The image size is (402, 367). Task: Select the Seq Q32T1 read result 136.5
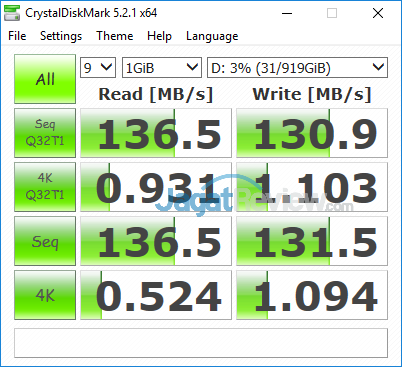click(156, 133)
